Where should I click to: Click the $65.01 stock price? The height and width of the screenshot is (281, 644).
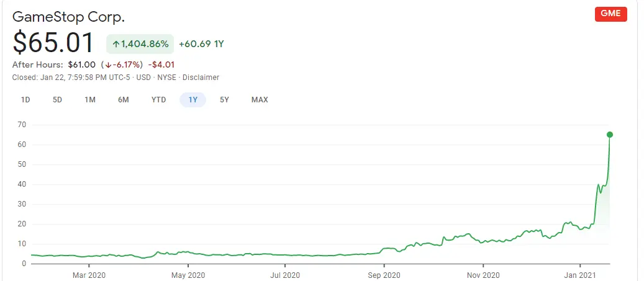point(53,43)
